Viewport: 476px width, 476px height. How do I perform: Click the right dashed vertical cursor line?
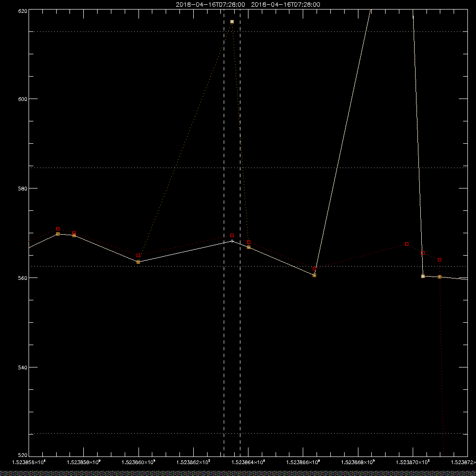click(240, 233)
